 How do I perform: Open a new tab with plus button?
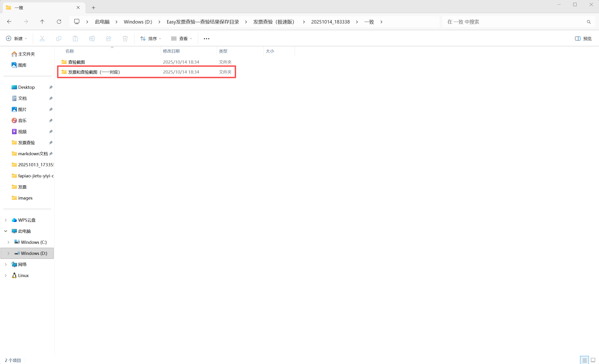click(x=93, y=8)
